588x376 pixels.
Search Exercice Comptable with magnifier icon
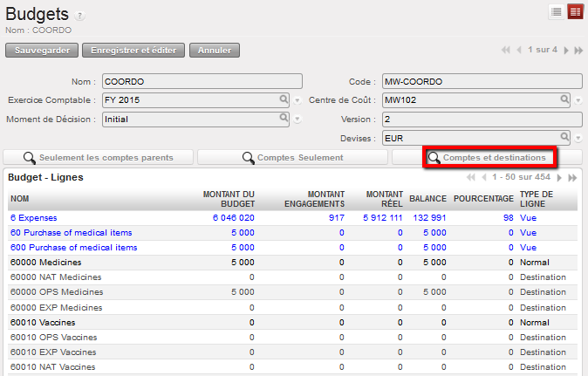[284, 99]
